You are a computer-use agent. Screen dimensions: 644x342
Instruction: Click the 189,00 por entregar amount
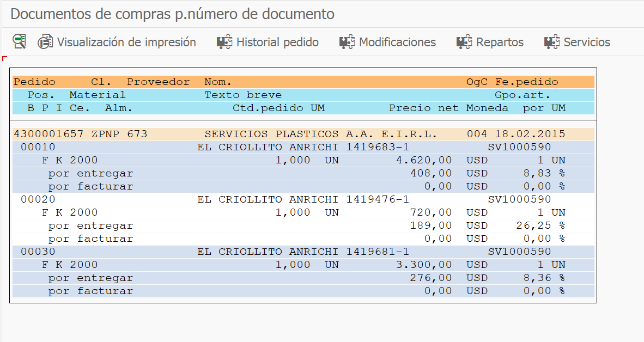(431, 225)
